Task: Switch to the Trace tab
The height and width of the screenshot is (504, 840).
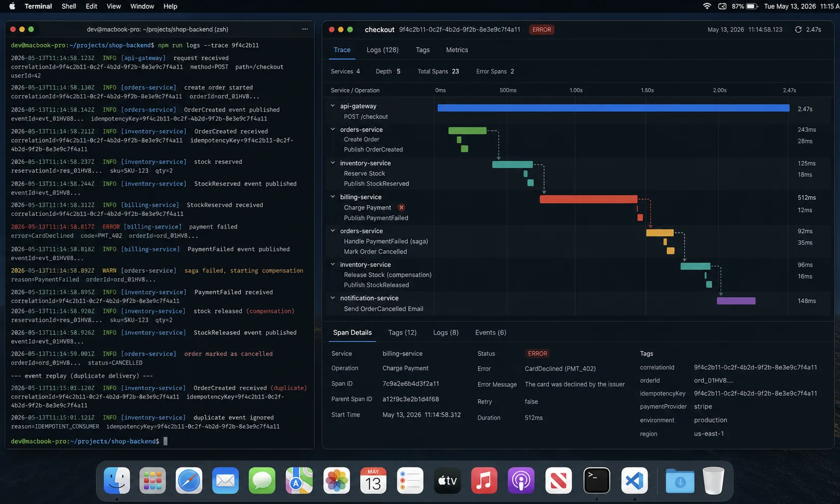Action: [x=342, y=50]
